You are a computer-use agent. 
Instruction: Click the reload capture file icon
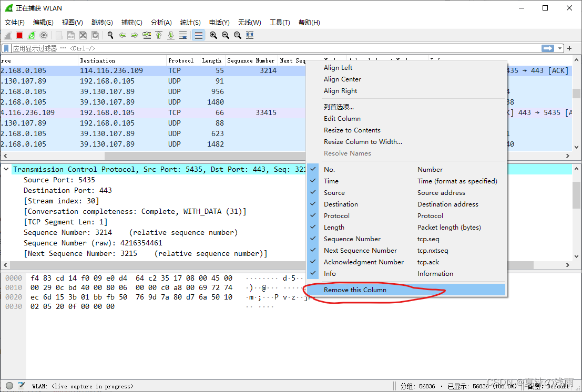click(95, 35)
